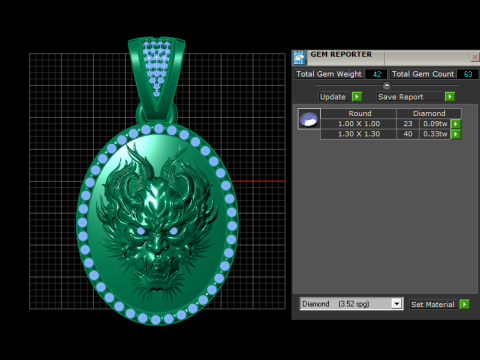The width and height of the screenshot is (480, 360).
Task: Select the pendant bail with pavé gems
Action: 157,78
